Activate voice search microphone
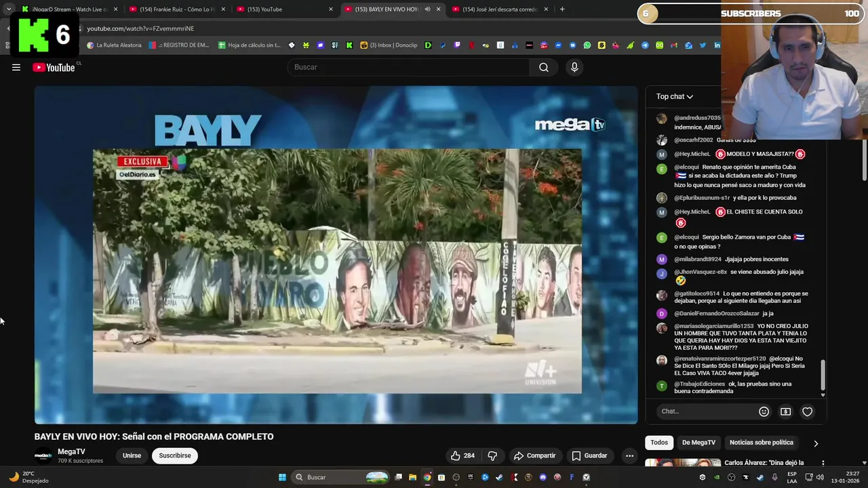 pos(574,67)
